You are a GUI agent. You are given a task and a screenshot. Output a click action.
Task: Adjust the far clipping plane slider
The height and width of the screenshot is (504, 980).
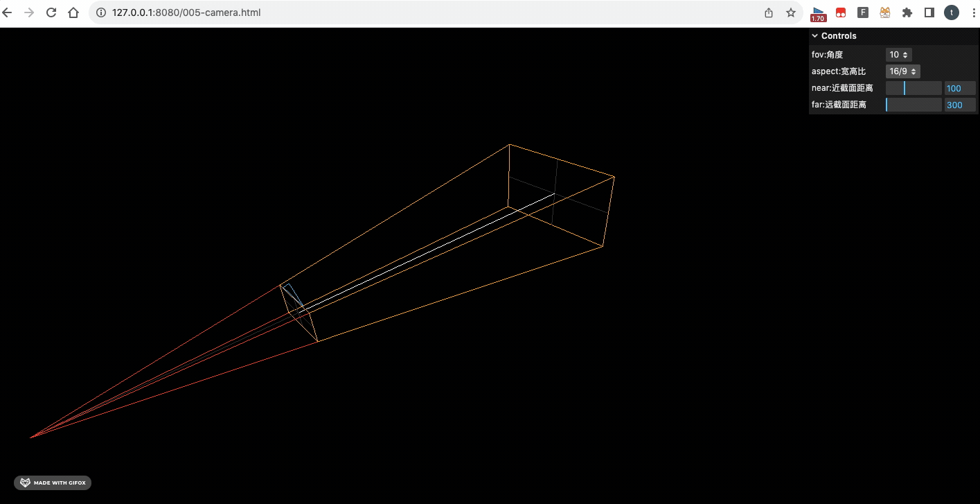click(x=914, y=105)
